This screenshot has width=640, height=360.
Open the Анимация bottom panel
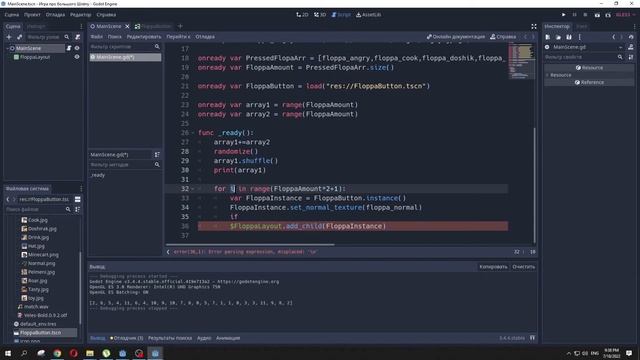228,338
